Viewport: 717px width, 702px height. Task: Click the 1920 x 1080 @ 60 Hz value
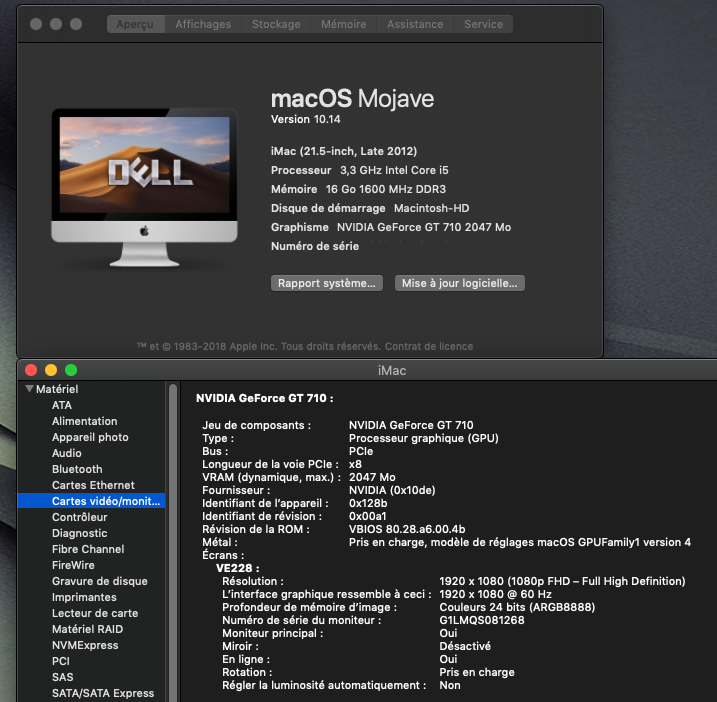pyautogui.click(x=495, y=594)
